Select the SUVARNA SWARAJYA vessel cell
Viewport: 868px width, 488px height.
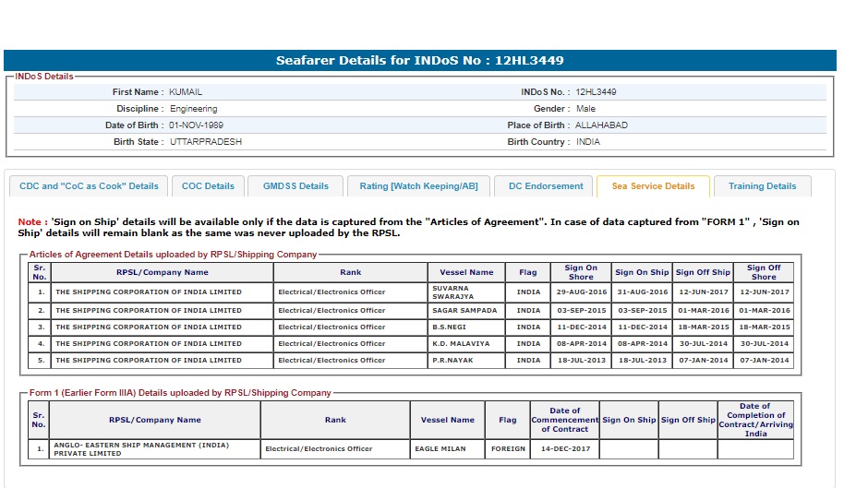tap(466, 292)
